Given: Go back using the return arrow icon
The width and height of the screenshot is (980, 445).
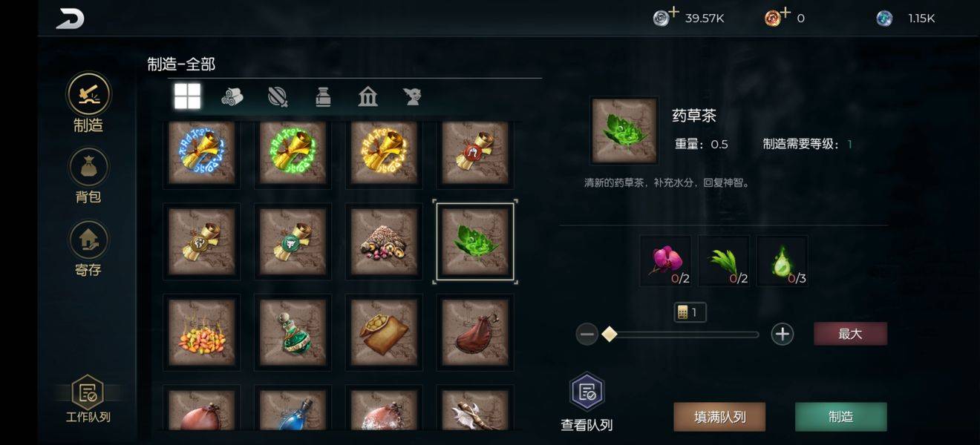Looking at the screenshot, I should pyautogui.click(x=70, y=19).
